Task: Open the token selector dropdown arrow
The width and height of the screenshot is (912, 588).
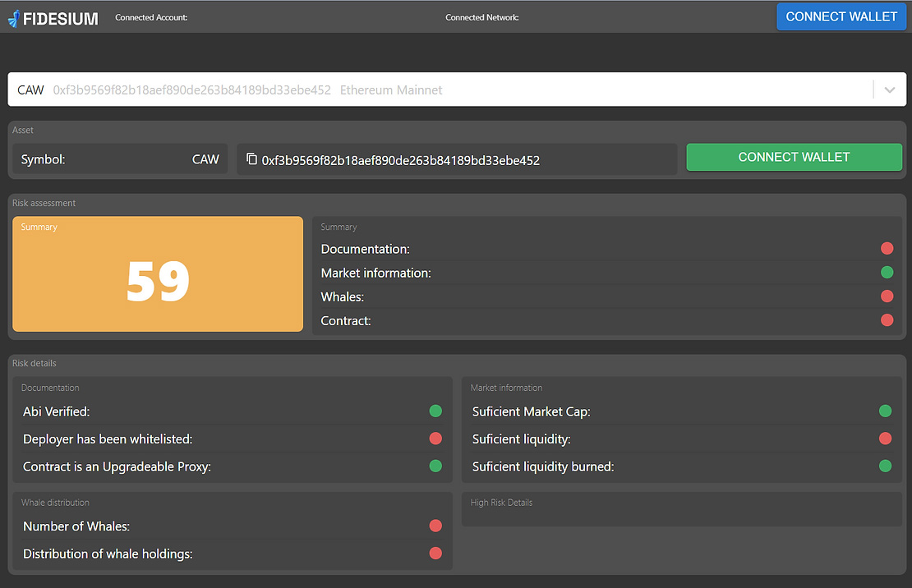Action: click(x=889, y=90)
